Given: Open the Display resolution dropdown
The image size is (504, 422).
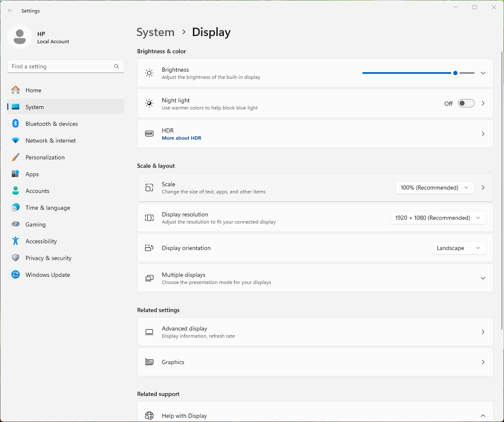Looking at the screenshot, I should coord(438,218).
